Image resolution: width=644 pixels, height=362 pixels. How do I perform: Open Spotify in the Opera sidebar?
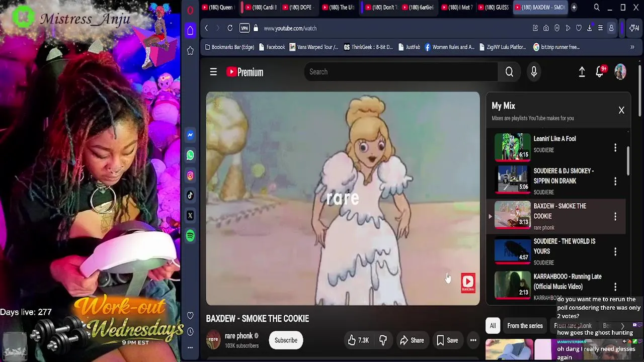tap(190, 236)
